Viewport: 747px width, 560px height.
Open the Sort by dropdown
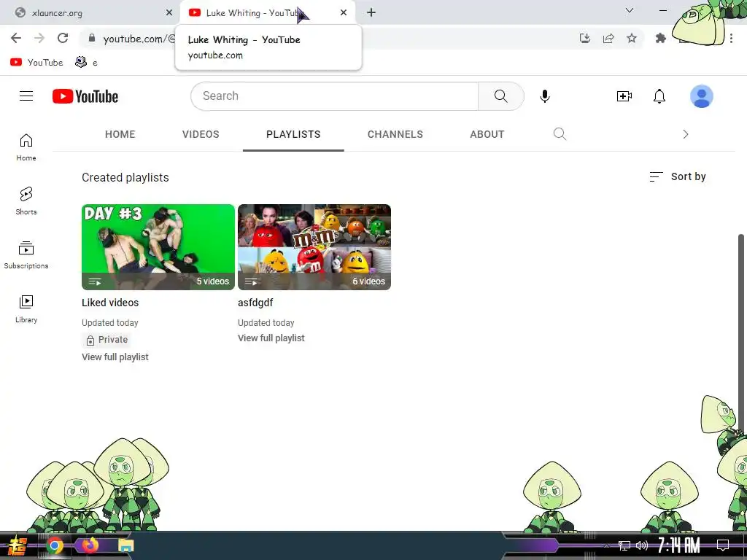pos(678,176)
